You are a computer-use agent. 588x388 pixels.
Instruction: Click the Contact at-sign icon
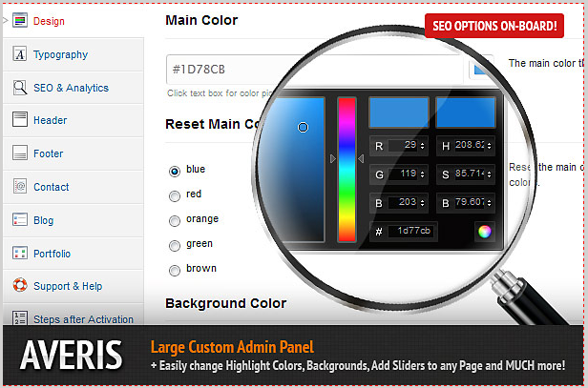(x=19, y=186)
